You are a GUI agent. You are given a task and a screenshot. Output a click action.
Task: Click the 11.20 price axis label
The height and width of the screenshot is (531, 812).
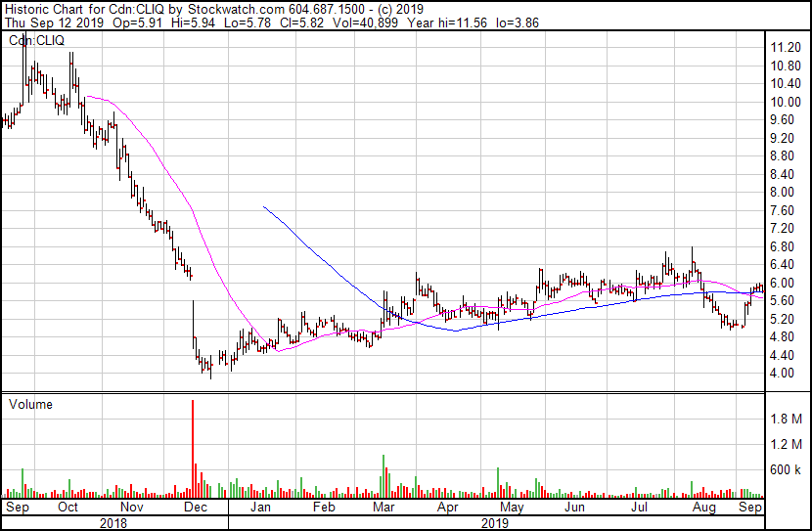[x=786, y=48]
